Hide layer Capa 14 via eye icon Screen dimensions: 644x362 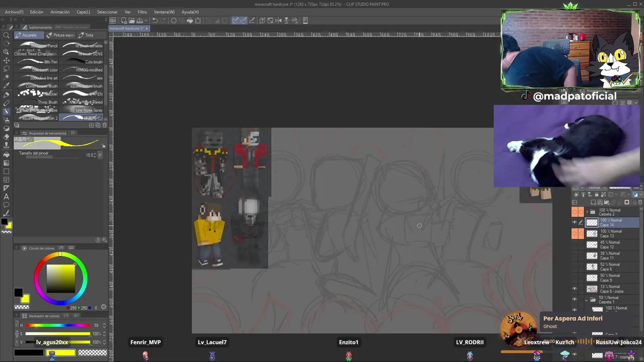tap(575, 223)
